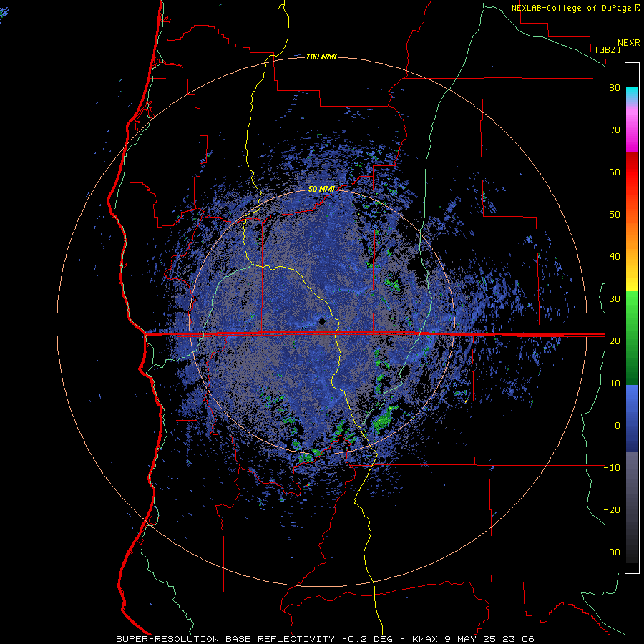Click the 10 dBZ legend value
This screenshot has height=644, width=644.
coord(615,384)
